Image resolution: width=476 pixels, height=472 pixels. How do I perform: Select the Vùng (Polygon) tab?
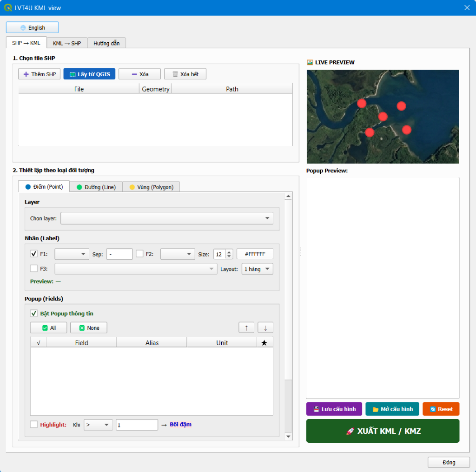(151, 187)
